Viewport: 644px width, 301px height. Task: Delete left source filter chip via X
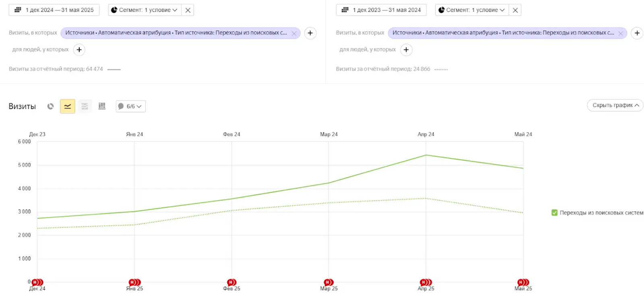click(294, 33)
